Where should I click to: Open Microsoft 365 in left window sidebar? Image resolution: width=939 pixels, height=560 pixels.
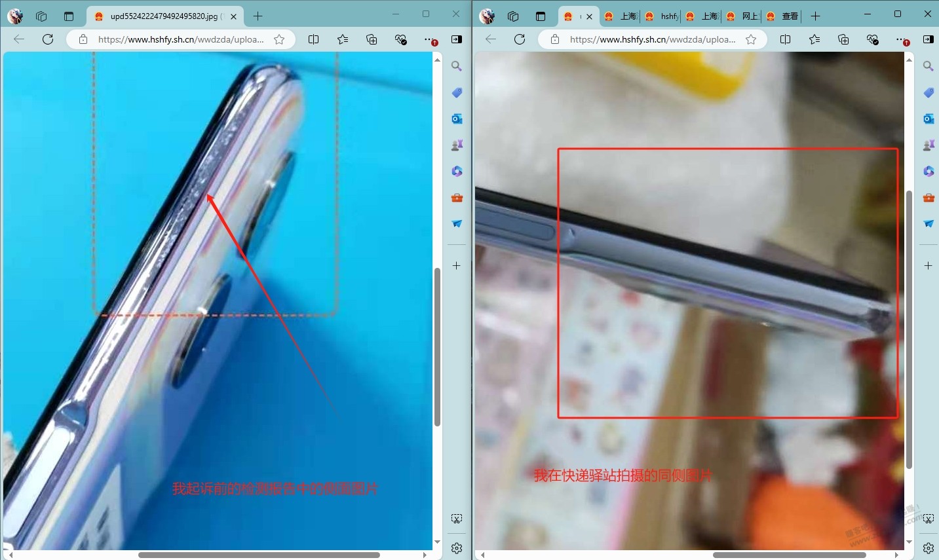pos(457,171)
